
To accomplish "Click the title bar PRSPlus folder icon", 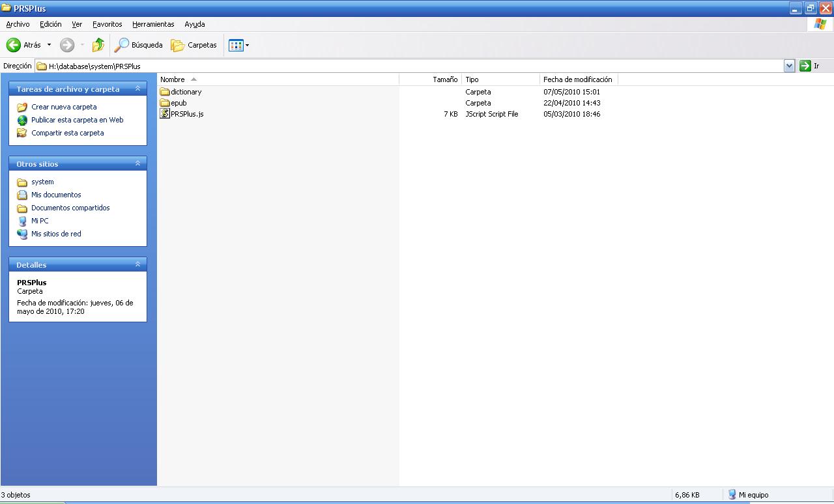I will tap(7, 8).
